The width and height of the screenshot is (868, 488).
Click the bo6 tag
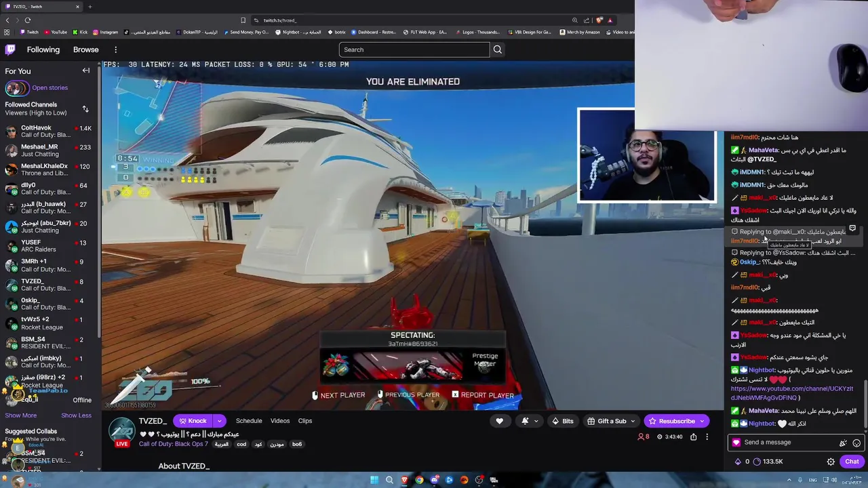(x=297, y=445)
